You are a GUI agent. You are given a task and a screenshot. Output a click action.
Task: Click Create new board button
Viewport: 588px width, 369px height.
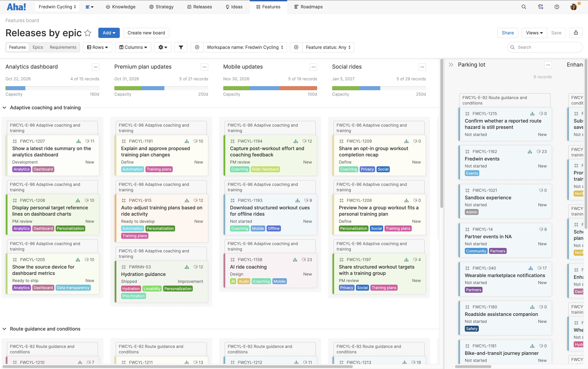[x=146, y=33]
